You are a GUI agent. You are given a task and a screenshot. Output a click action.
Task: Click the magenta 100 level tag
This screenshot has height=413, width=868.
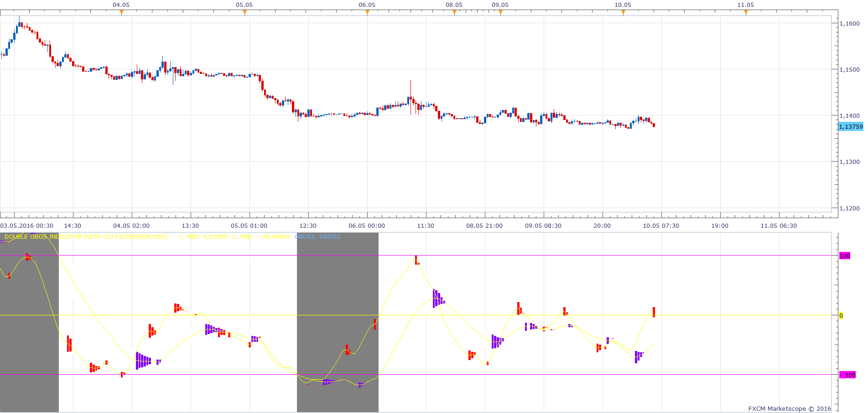(845, 256)
